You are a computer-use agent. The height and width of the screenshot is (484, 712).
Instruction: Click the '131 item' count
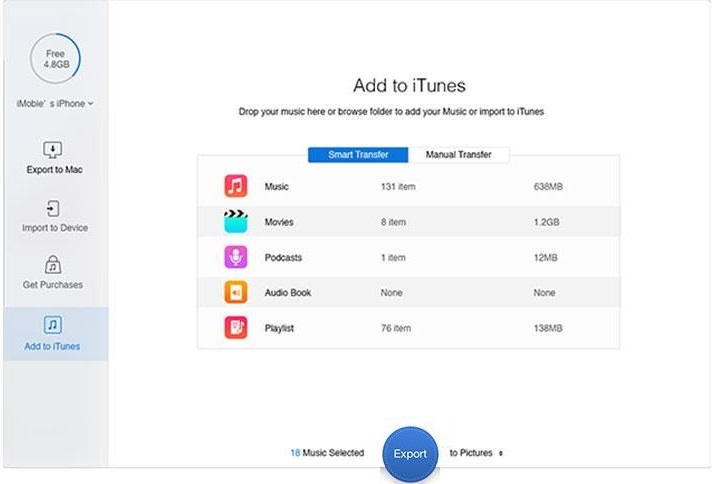point(398,187)
